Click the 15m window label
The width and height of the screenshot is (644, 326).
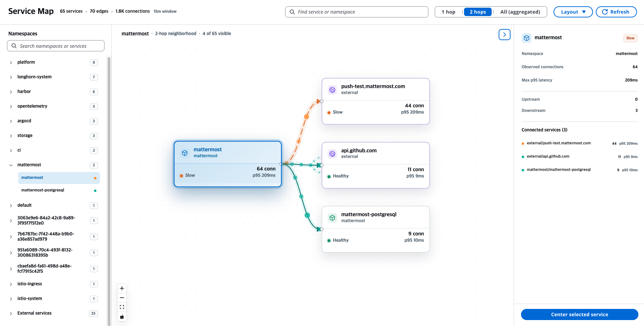coord(165,12)
